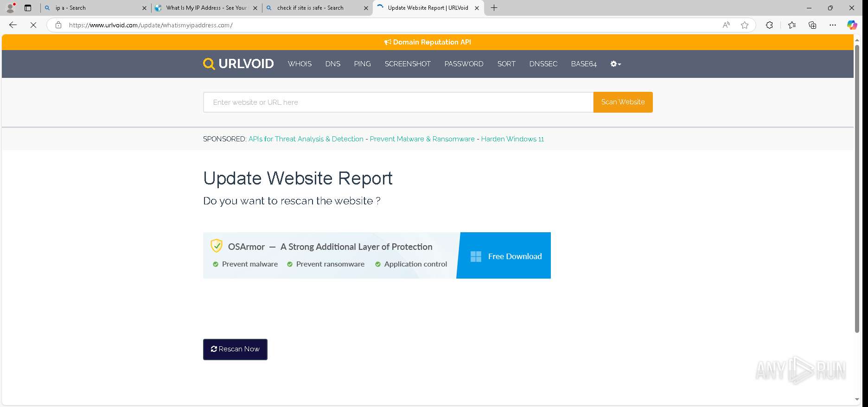Click the Domain Reputation API banner
Viewport: 868px width, 407px height.
click(428, 42)
